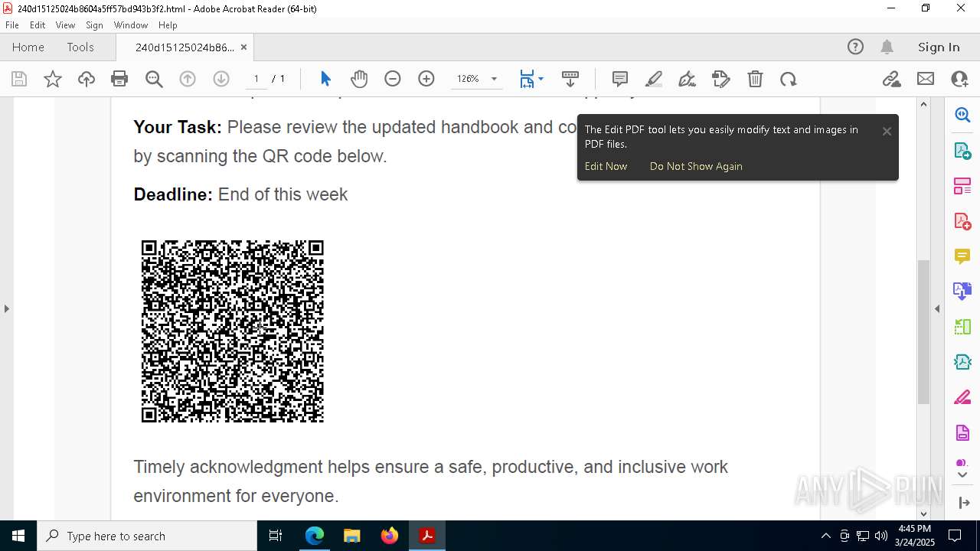This screenshot has width=980, height=551.
Task: Open the Edit PDF toolbar icon
Action: click(x=721, y=79)
